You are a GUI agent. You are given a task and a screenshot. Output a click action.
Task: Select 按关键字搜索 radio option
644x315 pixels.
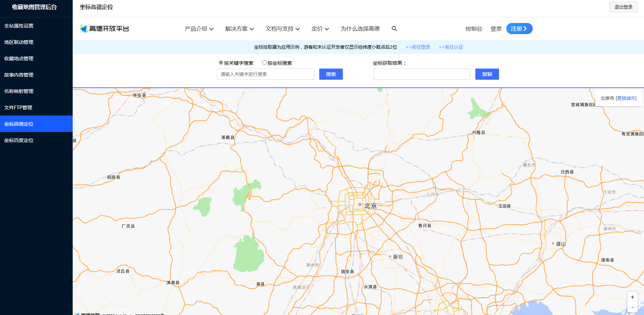click(x=221, y=63)
